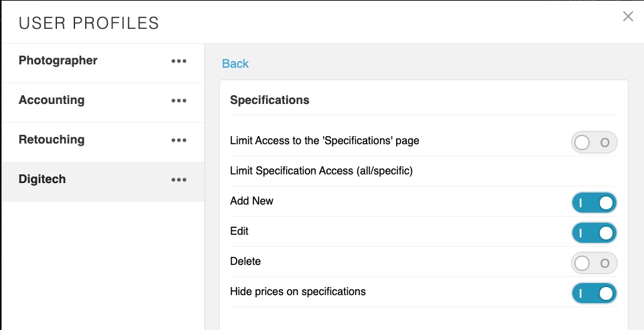644x330 pixels.
Task: Go back using the Back link
Action: (x=235, y=64)
